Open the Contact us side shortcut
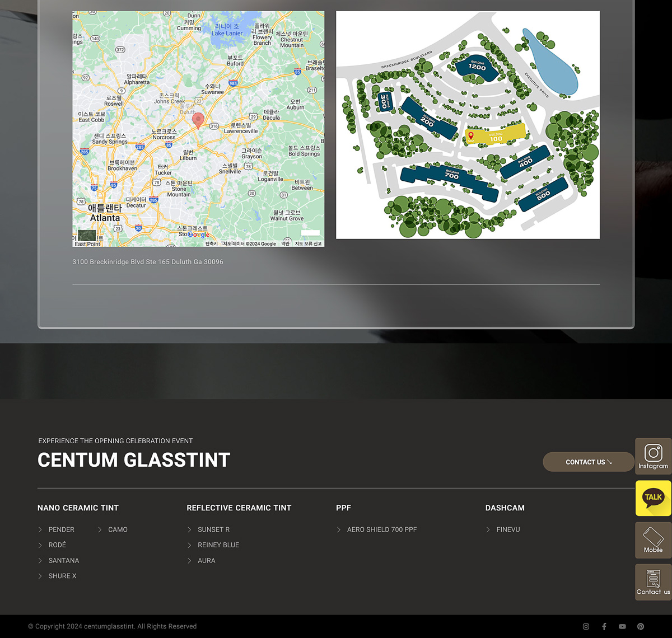The width and height of the screenshot is (672, 638). (653, 582)
